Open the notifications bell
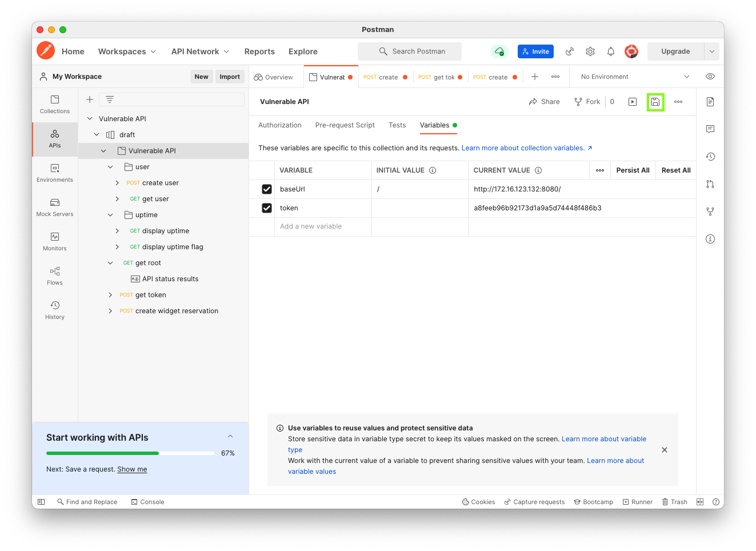 [x=611, y=51]
